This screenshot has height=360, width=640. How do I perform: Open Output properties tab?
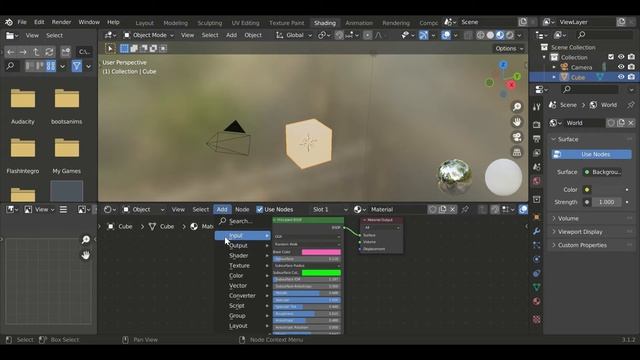click(536, 138)
